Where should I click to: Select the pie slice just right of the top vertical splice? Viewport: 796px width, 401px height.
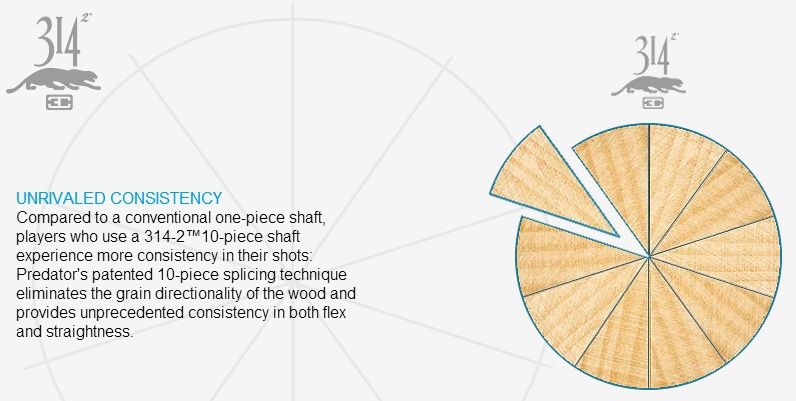(678, 178)
